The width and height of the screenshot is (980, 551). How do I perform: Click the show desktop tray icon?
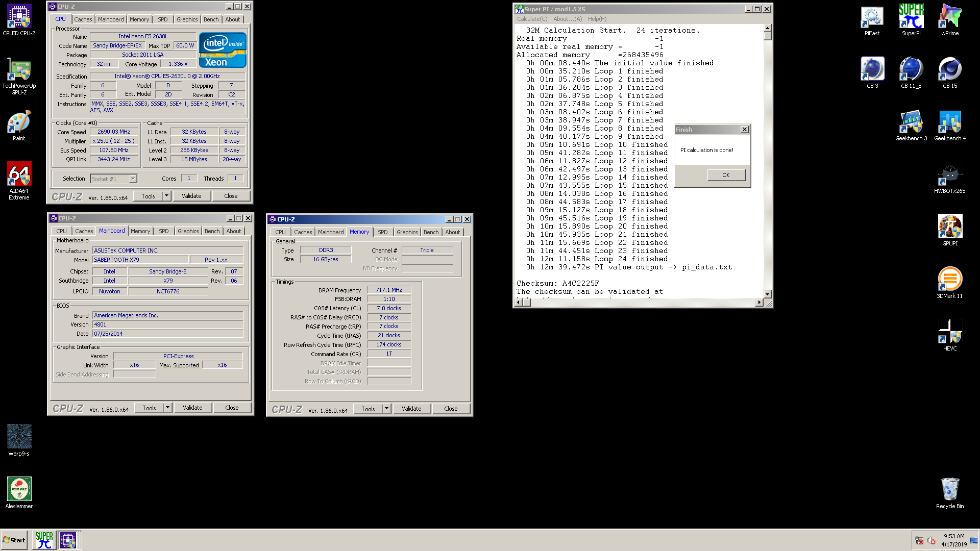coord(974,540)
